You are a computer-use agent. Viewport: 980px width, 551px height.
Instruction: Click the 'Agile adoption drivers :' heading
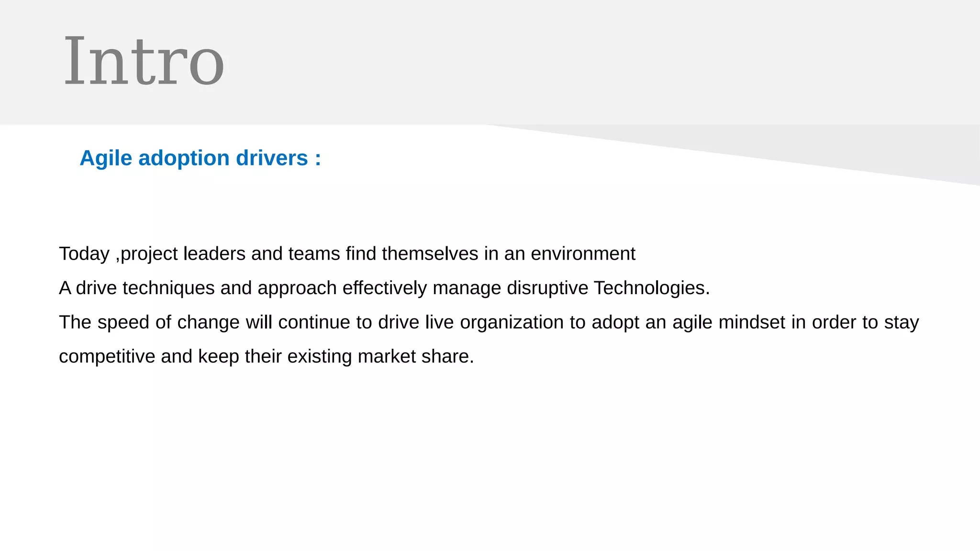[x=200, y=158]
